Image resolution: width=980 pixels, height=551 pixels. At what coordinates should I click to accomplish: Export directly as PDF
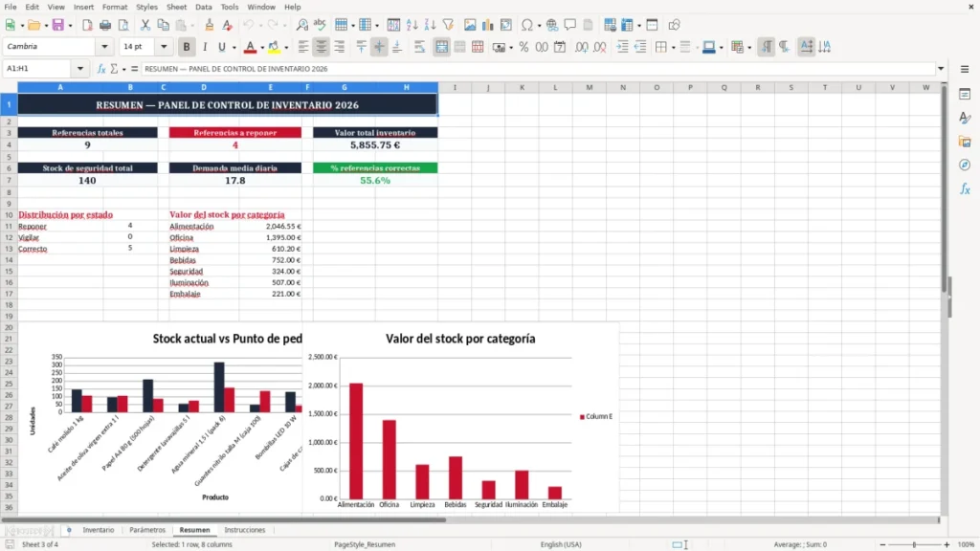click(87, 25)
